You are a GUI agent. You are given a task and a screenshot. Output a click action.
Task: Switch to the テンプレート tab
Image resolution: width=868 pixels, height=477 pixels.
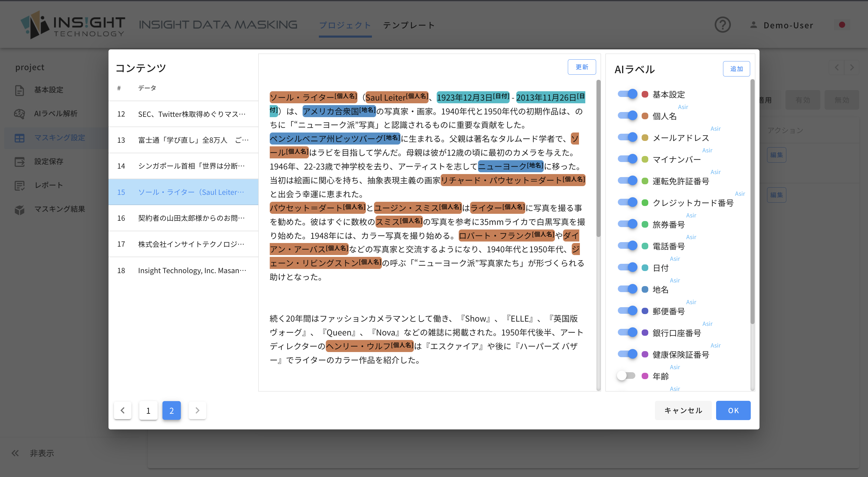coord(408,25)
